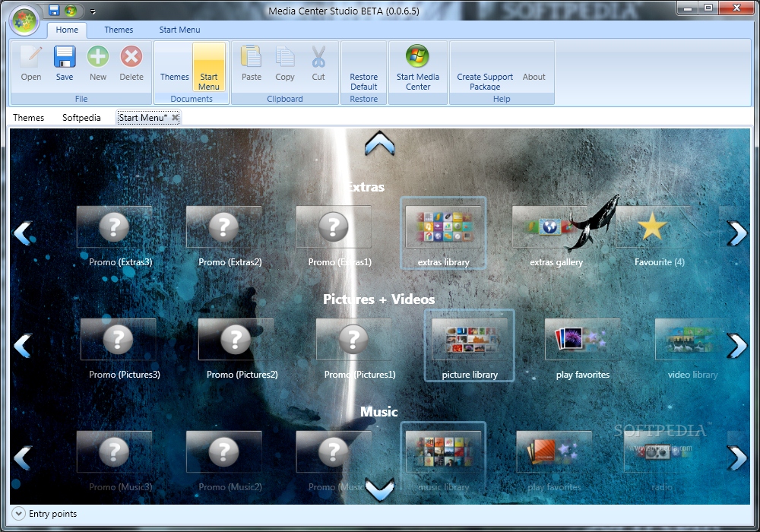Click the quick access Save icon in title bar
The width and height of the screenshot is (760, 532).
(54, 10)
